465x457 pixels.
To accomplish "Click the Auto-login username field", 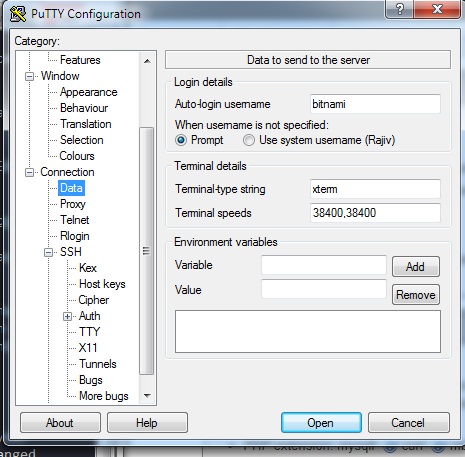I will tap(375, 104).
